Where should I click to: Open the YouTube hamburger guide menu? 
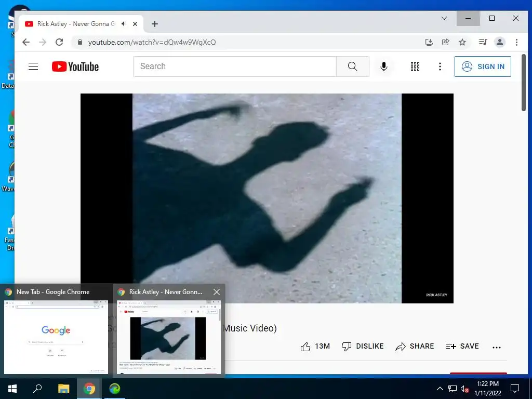(33, 66)
